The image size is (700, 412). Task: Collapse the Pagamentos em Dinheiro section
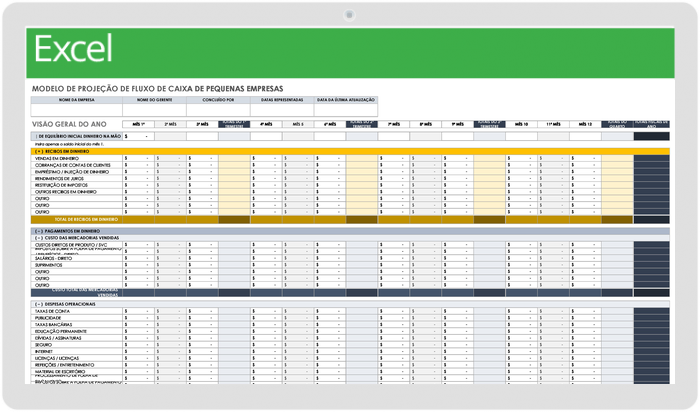[38, 230]
